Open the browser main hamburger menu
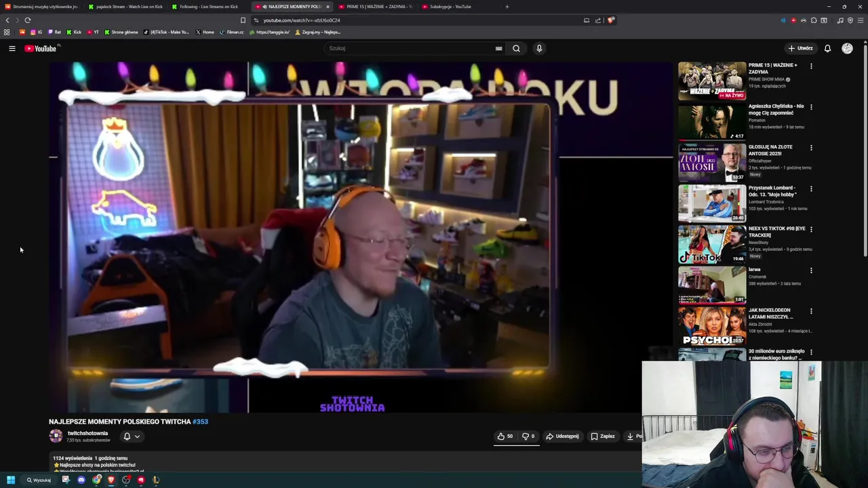Screen dimensions: 868x488 click(861, 20)
